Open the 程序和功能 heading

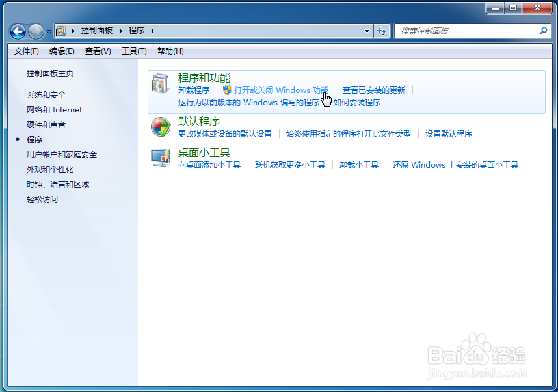[x=204, y=77]
